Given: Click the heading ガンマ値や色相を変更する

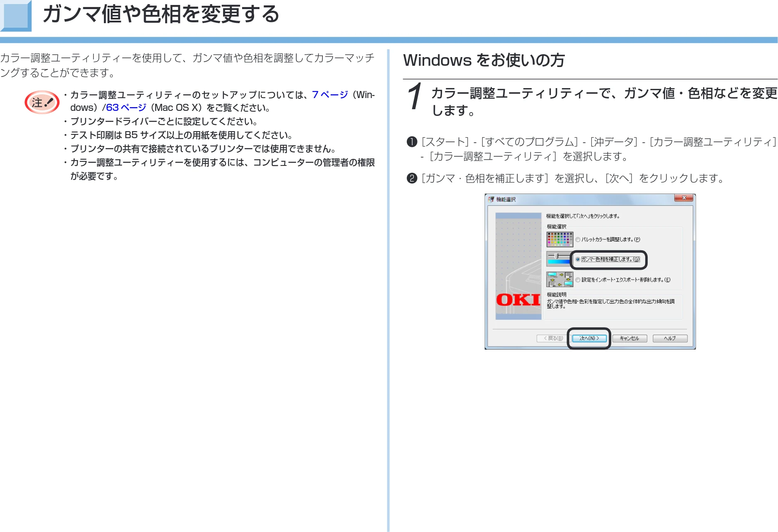Looking at the screenshot, I should coord(161,14).
